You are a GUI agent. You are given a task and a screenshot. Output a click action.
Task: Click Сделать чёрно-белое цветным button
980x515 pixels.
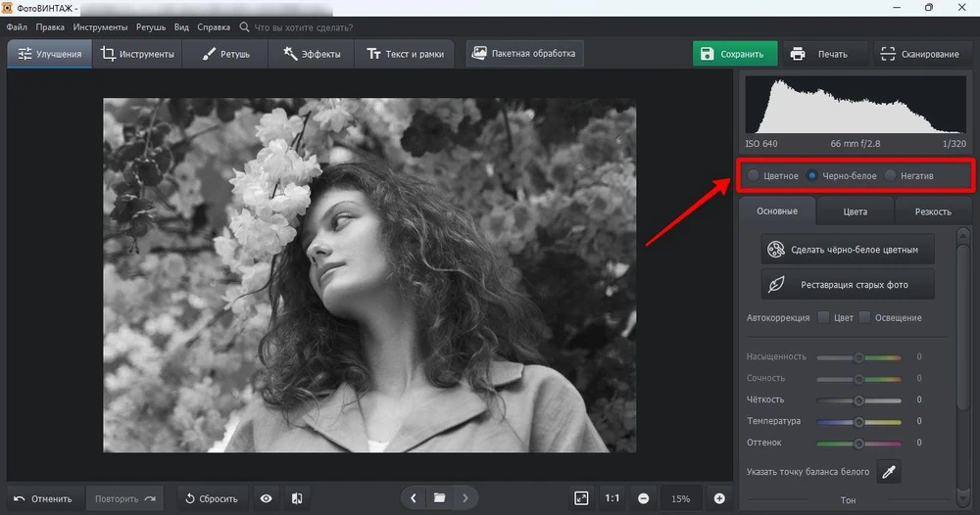coord(848,250)
